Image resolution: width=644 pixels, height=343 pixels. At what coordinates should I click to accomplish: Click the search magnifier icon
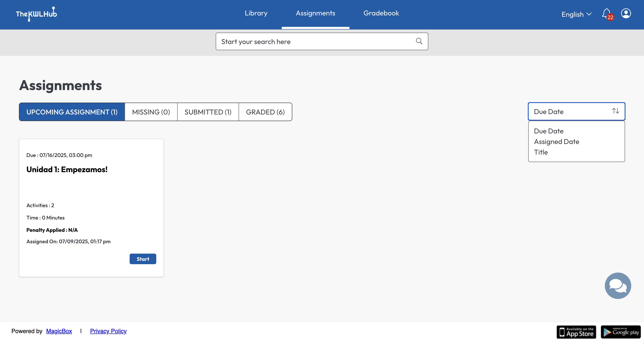pos(419,41)
